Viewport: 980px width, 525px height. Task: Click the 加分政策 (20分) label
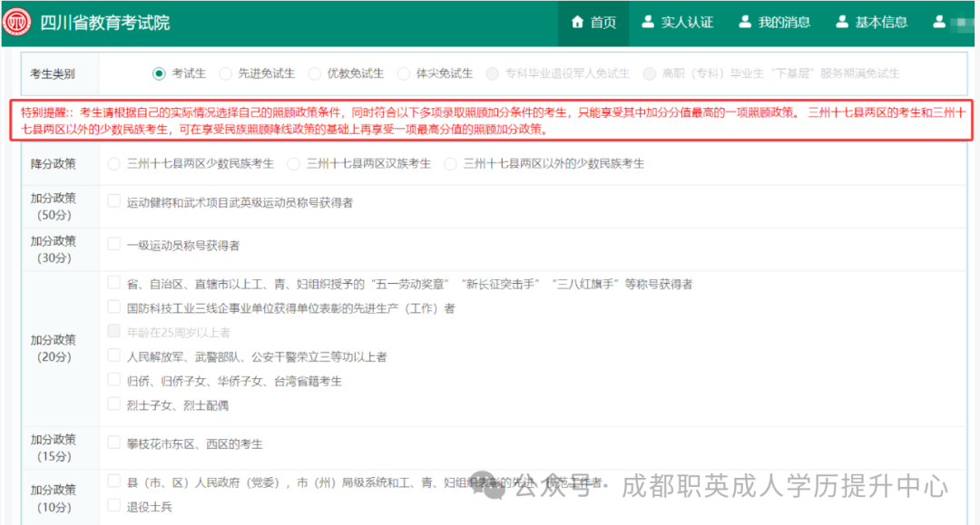(54, 348)
